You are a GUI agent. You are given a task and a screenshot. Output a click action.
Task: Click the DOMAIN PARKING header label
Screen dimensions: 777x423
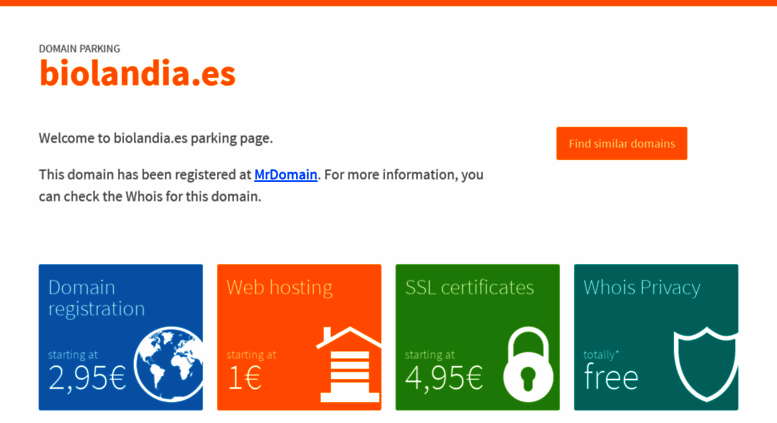pyautogui.click(x=79, y=49)
